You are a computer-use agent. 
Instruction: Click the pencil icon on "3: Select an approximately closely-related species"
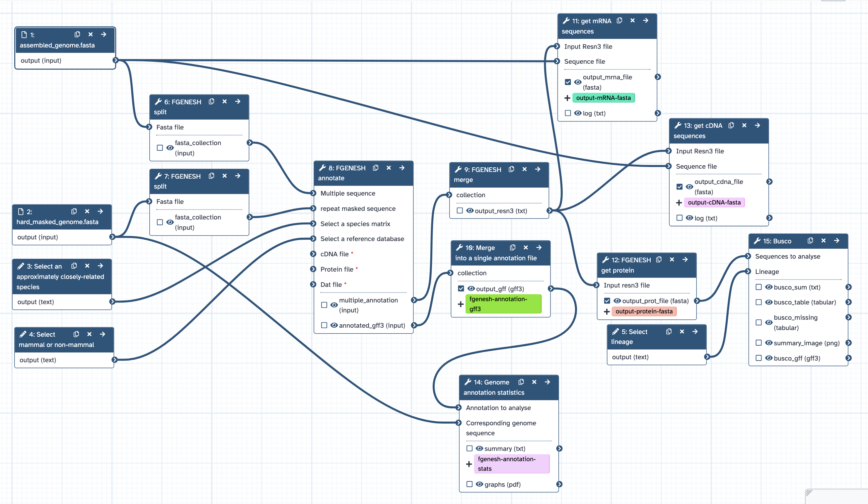[20, 266]
